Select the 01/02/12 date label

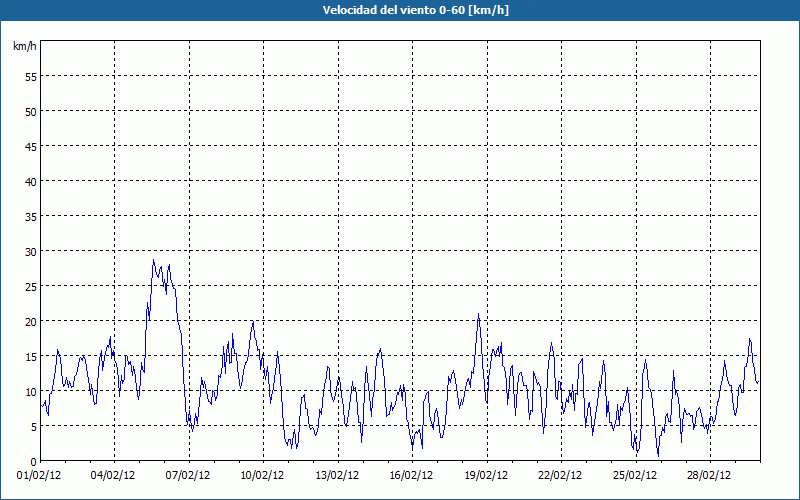click(x=41, y=476)
